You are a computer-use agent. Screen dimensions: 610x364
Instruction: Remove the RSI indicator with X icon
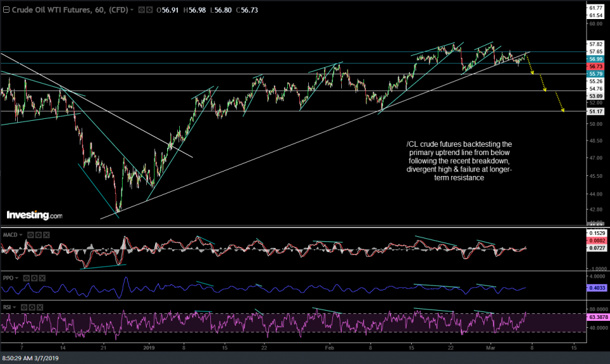pyautogui.click(x=39, y=307)
